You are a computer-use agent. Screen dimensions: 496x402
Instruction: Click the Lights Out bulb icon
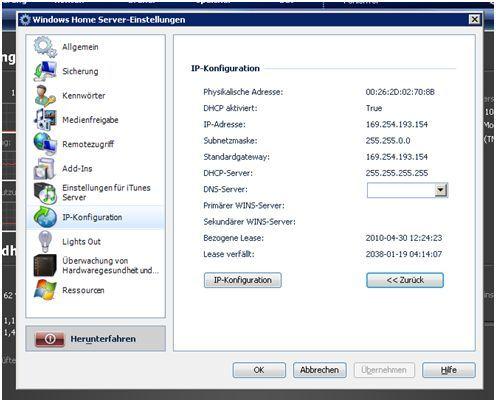tap(45, 241)
